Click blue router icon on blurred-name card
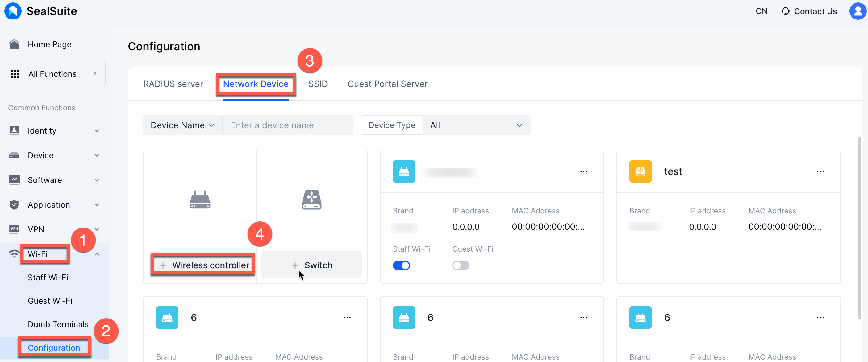The image size is (868, 362). pos(404,171)
